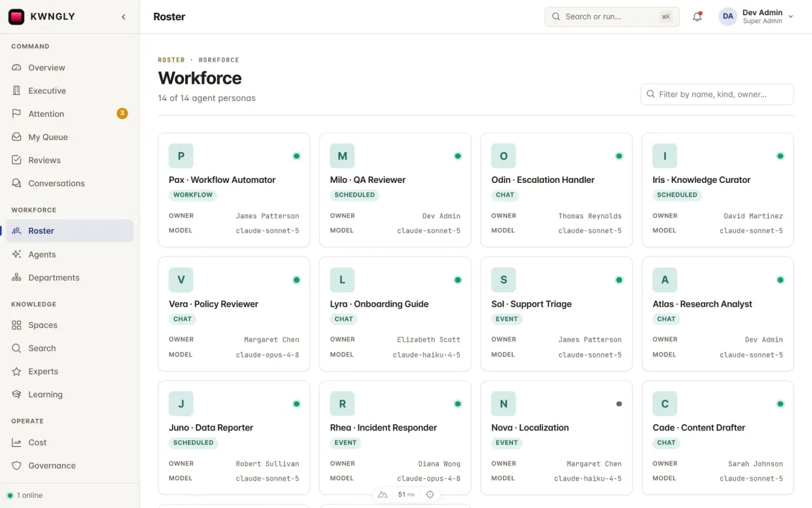Click Atlas Research Analyst title
This screenshot has width=812, height=508.
pyautogui.click(x=702, y=304)
